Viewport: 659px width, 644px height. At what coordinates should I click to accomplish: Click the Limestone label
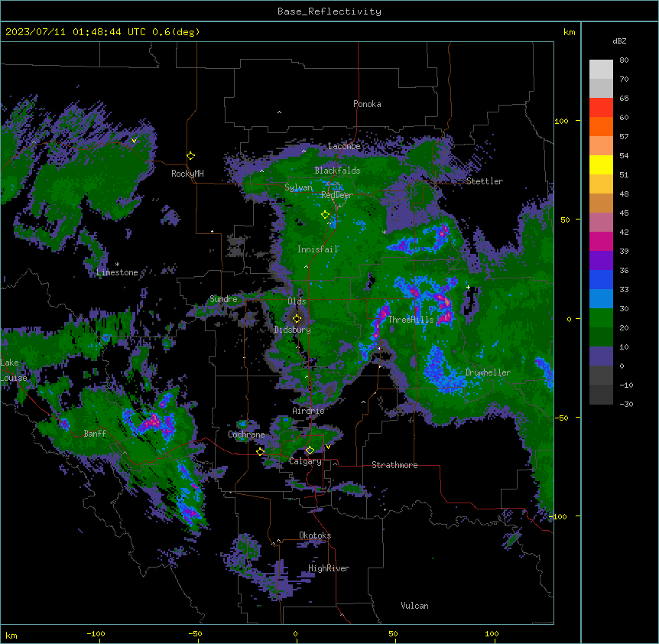coord(117,272)
